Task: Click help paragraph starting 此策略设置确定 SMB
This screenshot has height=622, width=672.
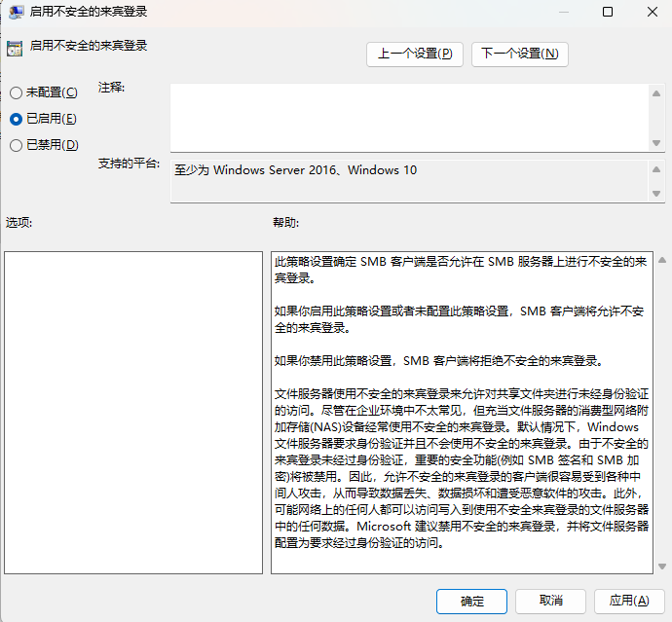Action: coord(461,270)
